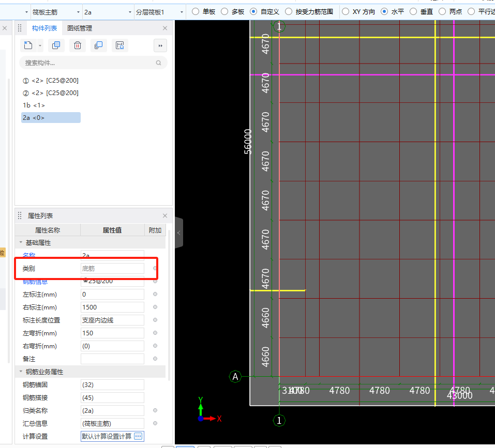Click the 钢筋锚固 value (32)
495x448 pixels.
(x=112, y=385)
